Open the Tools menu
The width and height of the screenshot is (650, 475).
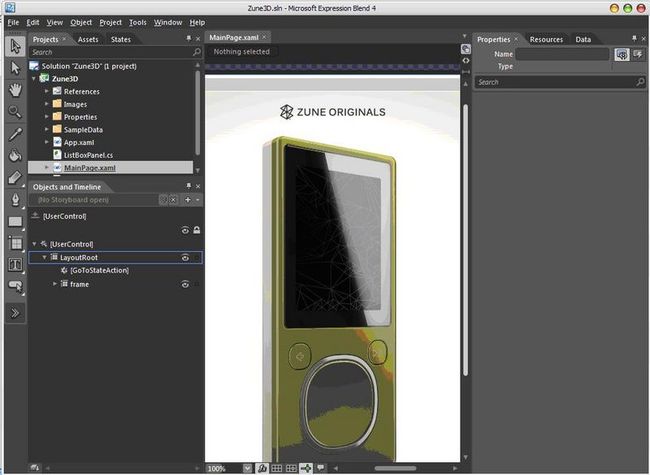tap(138, 22)
